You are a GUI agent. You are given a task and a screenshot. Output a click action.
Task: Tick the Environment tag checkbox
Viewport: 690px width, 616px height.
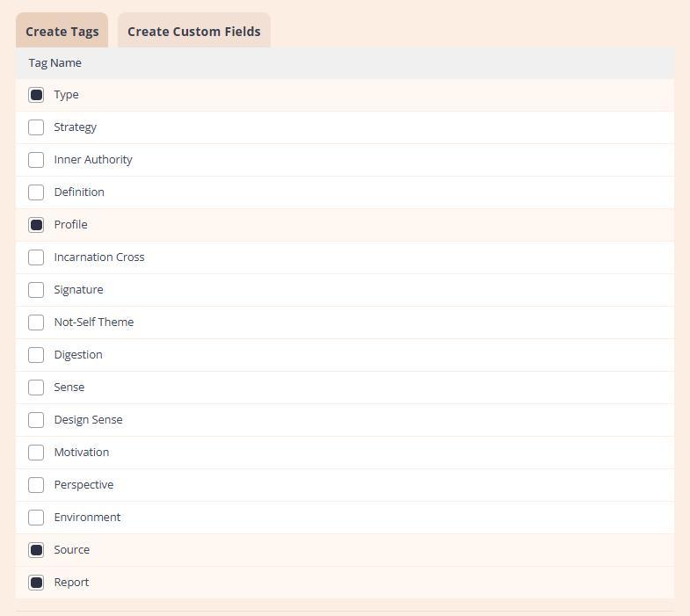coord(36,518)
